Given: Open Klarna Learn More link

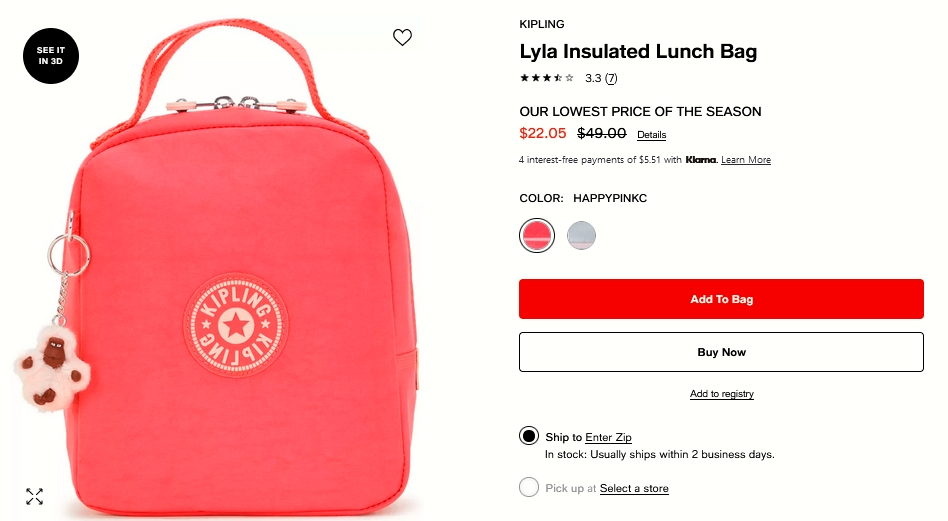Looking at the screenshot, I should pyautogui.click(x=746, y=160).
